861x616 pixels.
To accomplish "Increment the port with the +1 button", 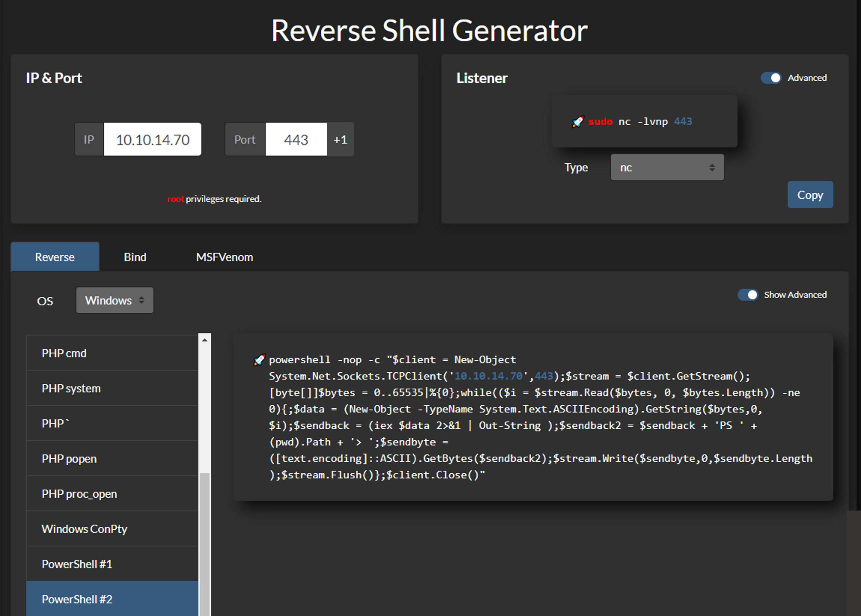I will (340, 140).
